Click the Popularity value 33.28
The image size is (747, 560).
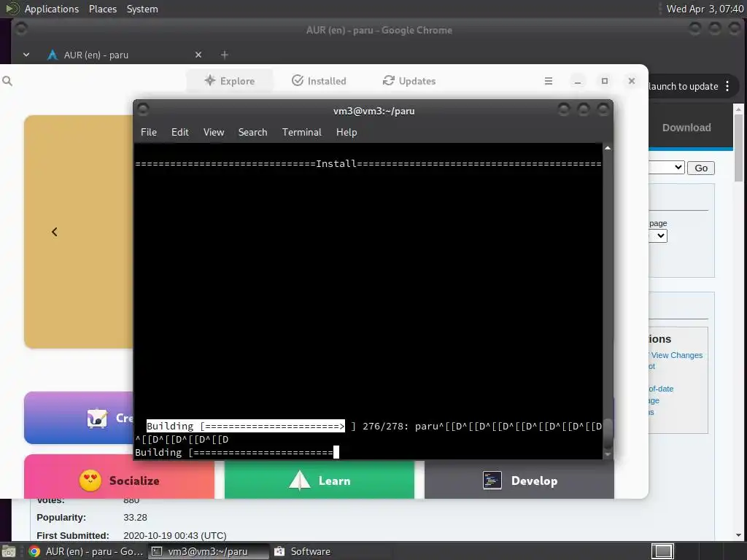(x=135, y=518)
